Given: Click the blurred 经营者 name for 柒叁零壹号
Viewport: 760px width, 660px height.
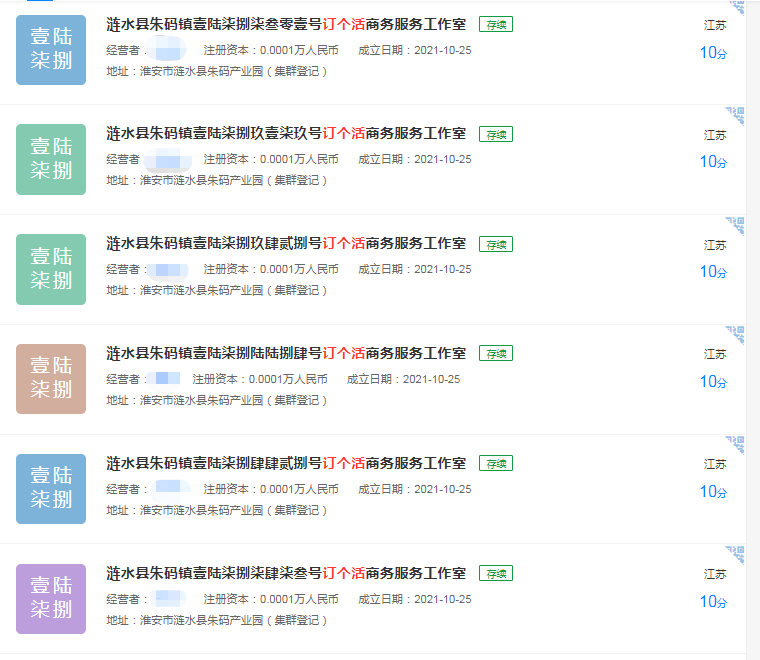Looking at the screenshot, I should (166, 50).
